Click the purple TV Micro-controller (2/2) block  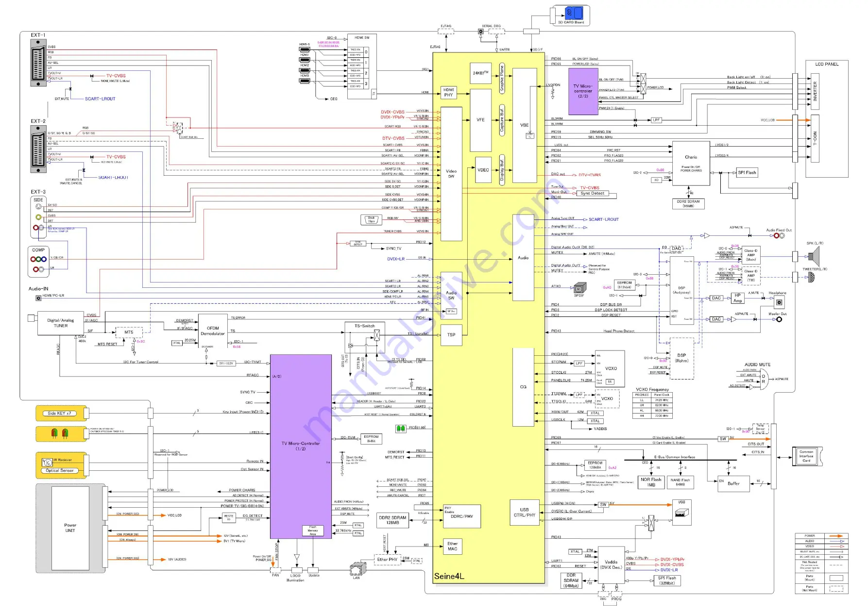[x=583, y=91]
